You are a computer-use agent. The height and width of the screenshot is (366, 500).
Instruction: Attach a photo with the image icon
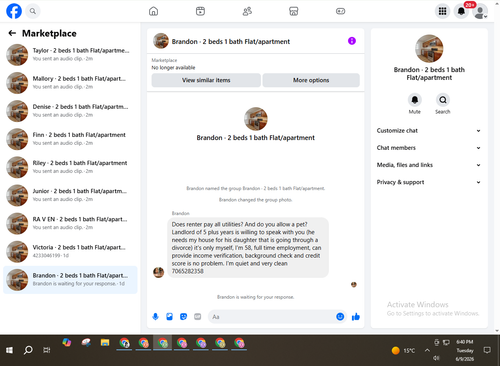(x=169, y=317)
